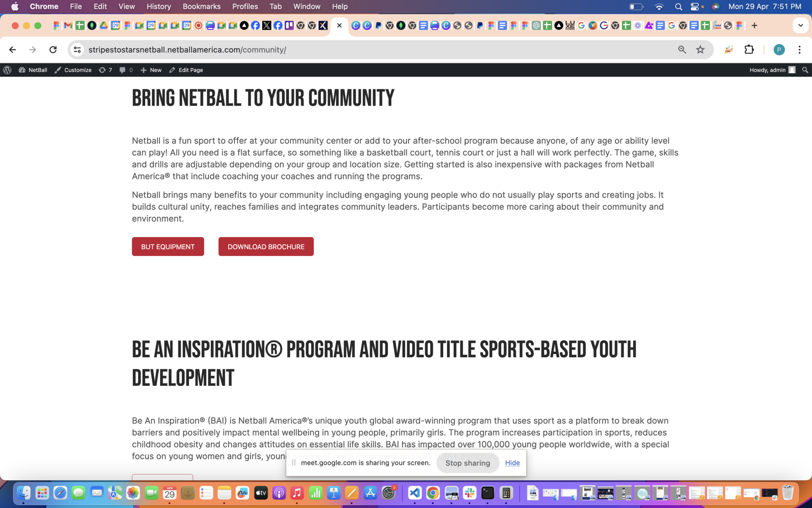
Task: Expand the New content admin menu
Action: click(x=151, y=70)
